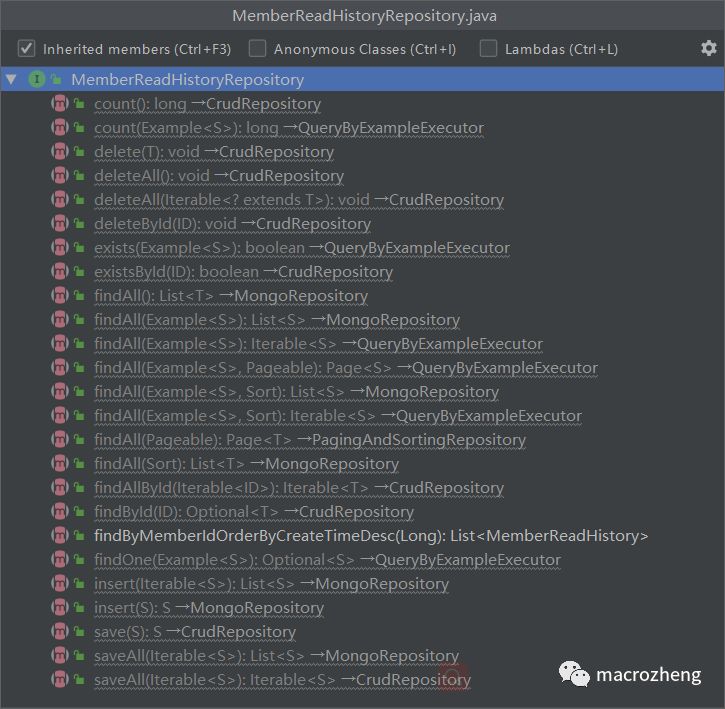
Task: Click method icon beside delete(T): void
Action: 60,152
